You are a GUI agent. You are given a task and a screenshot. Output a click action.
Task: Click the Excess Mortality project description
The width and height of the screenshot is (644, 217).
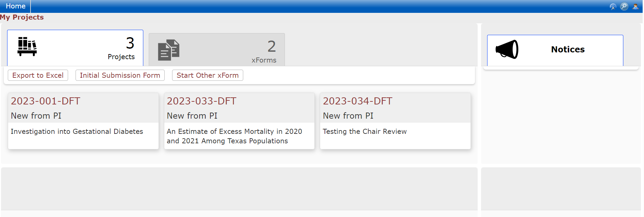click(x=234, y=136)
